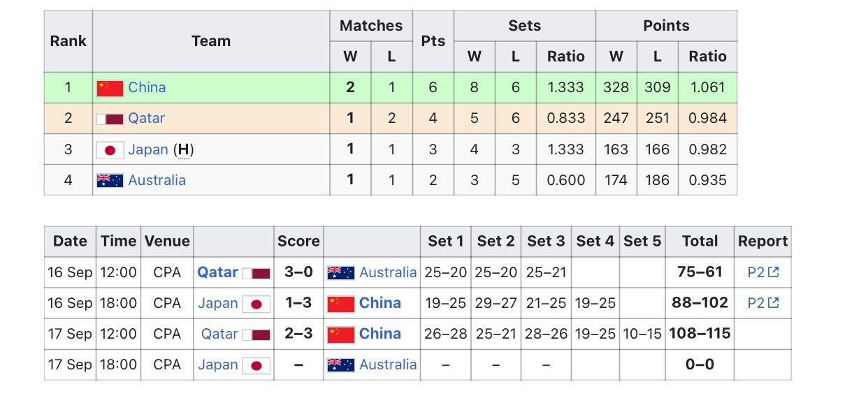Open China team link in standings

(147, 87)
